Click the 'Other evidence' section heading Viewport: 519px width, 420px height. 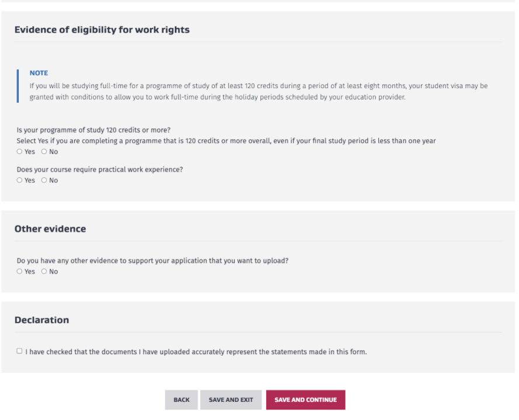pos(50,229)
